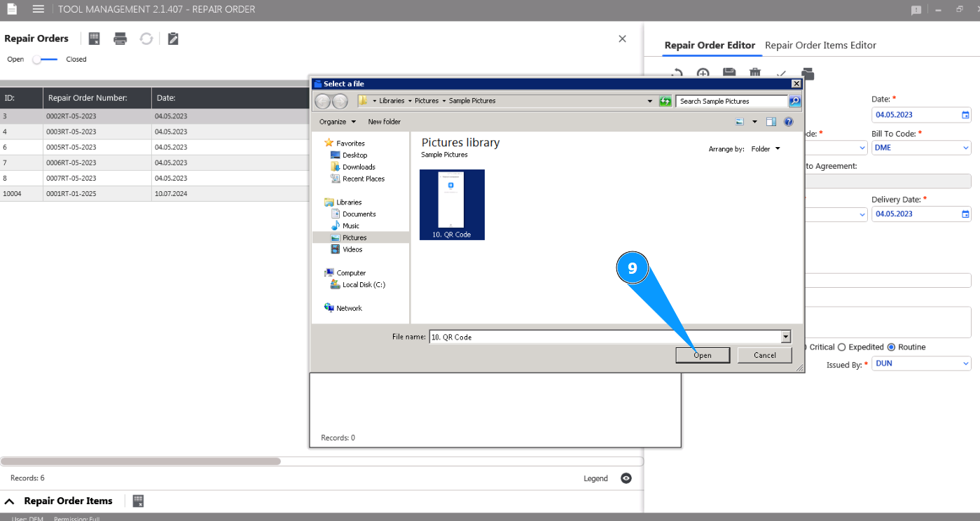980x521 pixels.
Task: Open the Issued By dropdown
Action: pyautogui.click(x=965, y=363)
